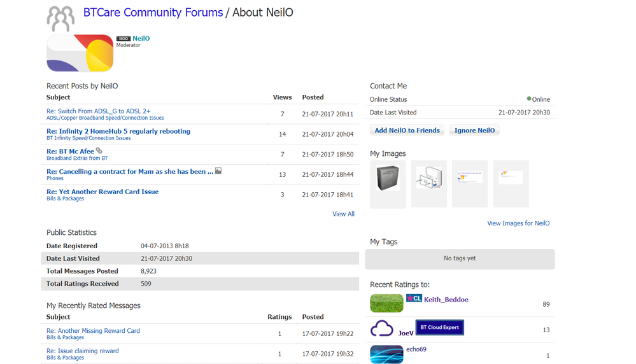Go to BTCare Community Forums home

coord(153,13)
